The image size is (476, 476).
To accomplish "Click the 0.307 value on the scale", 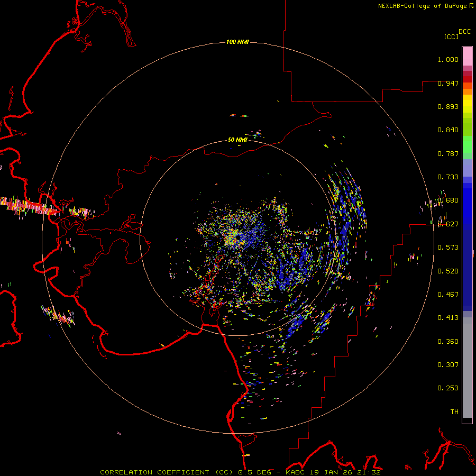I will (x=448, y=364).
